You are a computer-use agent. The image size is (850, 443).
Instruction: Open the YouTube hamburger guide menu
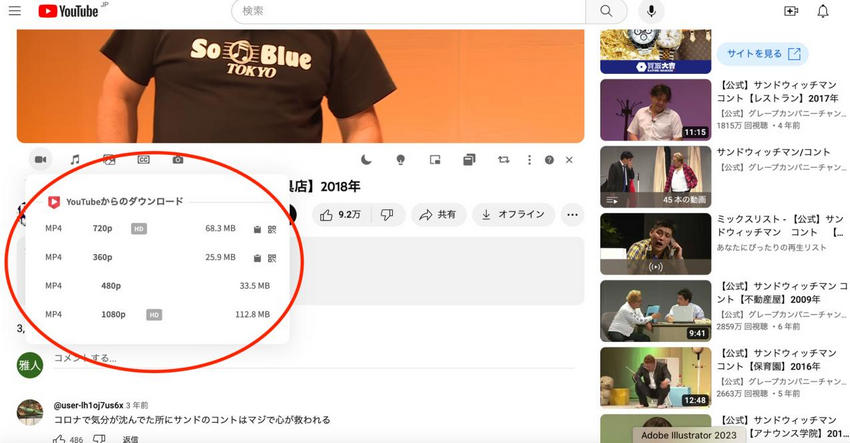[x=15, y=11]
